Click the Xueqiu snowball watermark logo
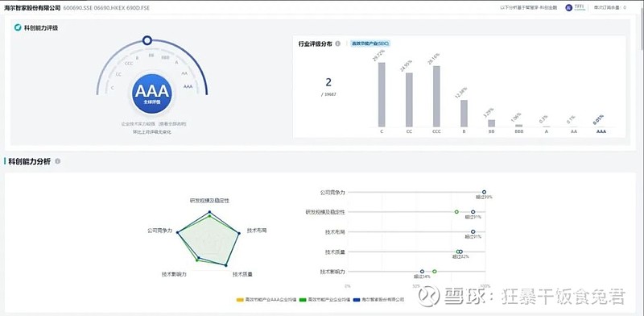644x316 pixels. pyautogui.click(x=429, y=297)
